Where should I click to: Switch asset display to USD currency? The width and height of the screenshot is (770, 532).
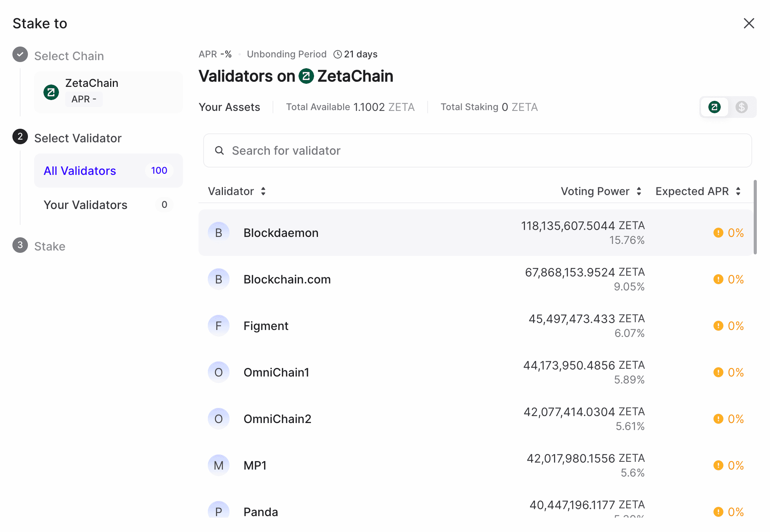[742, 107]
